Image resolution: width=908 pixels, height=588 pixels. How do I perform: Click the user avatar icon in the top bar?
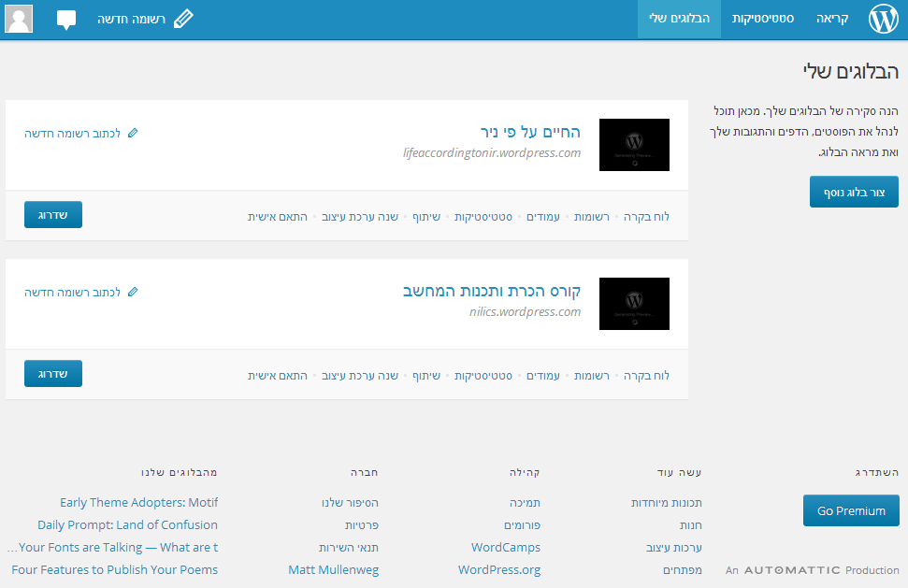(18, 17)
